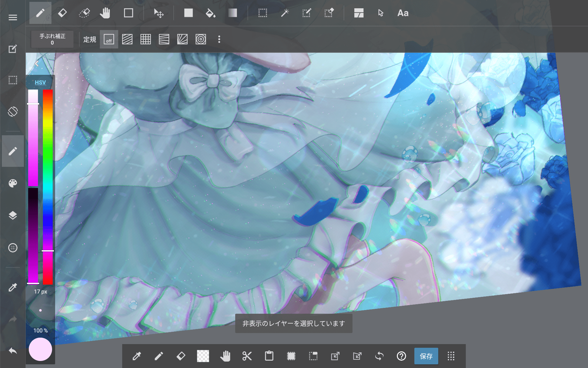Click the hue color slider bar
The width and height of the screenshot is (588, 368).
[x=48, y=184]
